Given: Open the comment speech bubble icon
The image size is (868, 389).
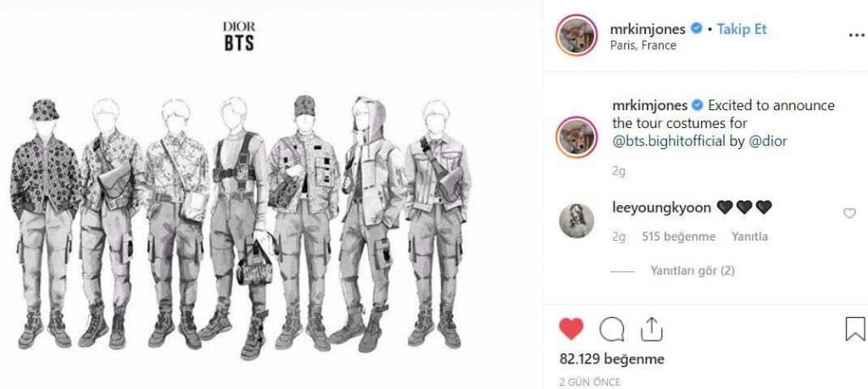Looking at the screenshot, I should click(612, 330).
